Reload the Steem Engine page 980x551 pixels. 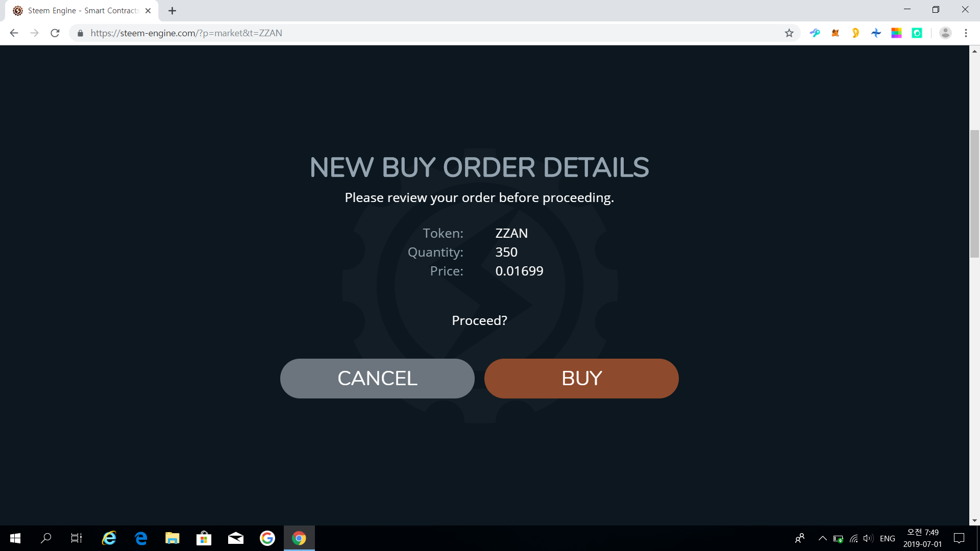pyautogui.click(x=55, y=33)
